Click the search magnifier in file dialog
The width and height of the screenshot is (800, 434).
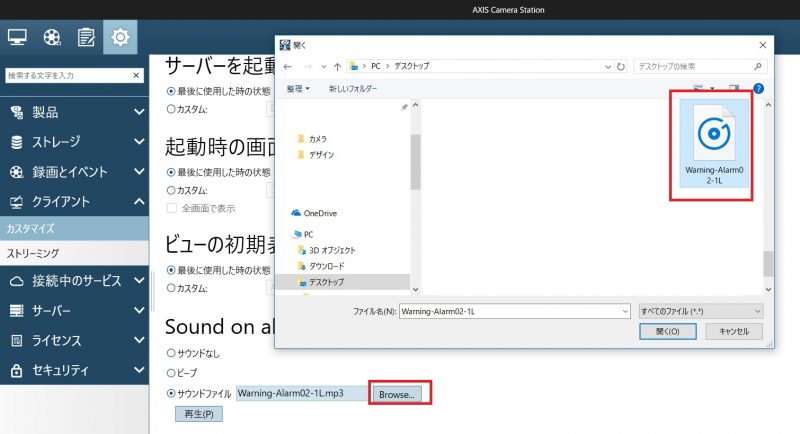758,66
